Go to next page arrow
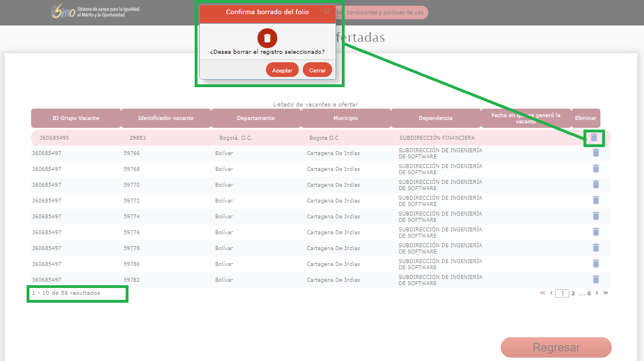 tap(596, 293)
